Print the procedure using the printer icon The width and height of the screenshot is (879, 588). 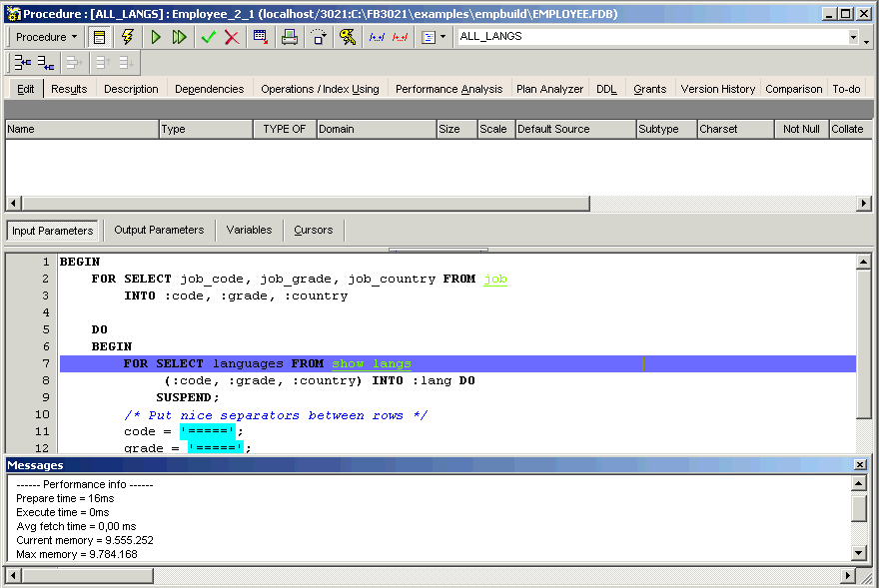(290, 38)
